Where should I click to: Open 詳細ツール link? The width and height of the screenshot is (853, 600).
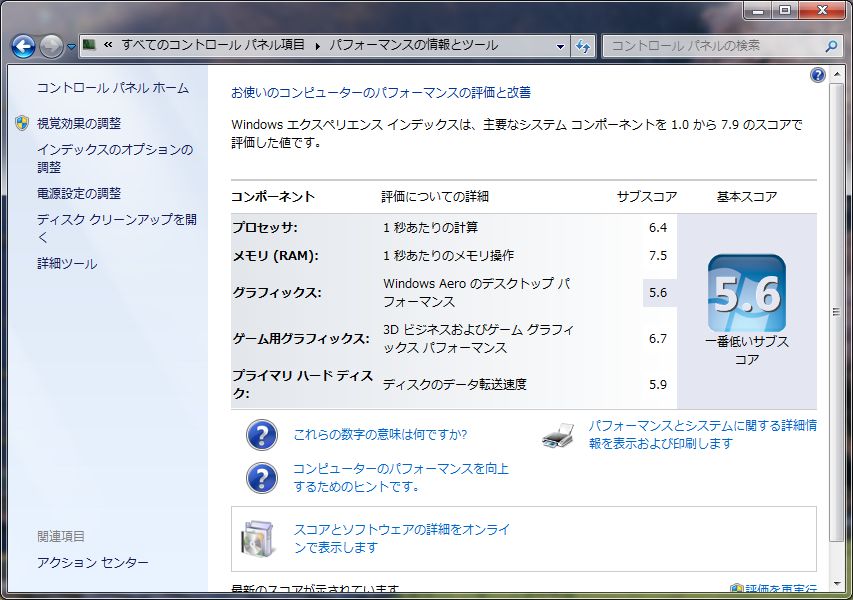click(x=67, y=264)
